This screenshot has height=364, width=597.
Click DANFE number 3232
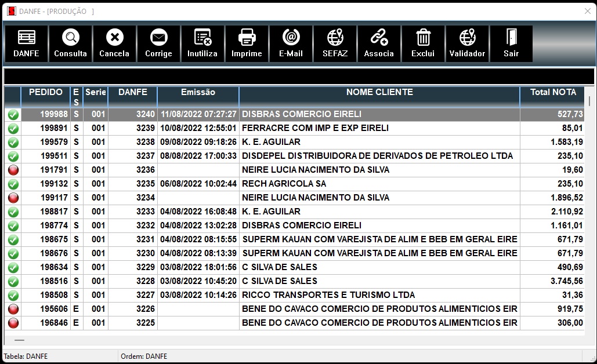(146, 225)
